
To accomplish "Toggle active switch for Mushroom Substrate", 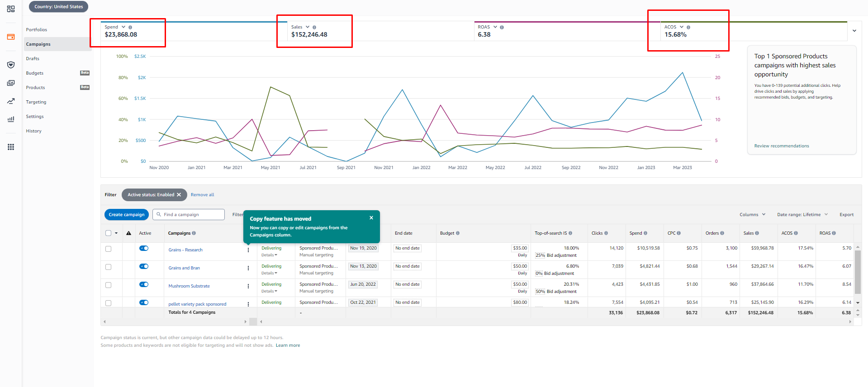I will tap(144, 284).
